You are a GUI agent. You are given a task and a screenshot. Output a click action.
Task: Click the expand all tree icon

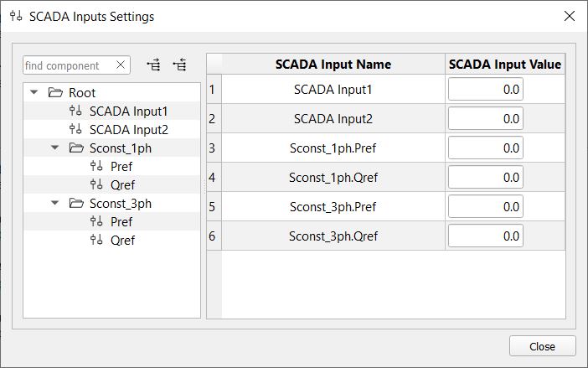pyautogui.click(x=153, y=65)
